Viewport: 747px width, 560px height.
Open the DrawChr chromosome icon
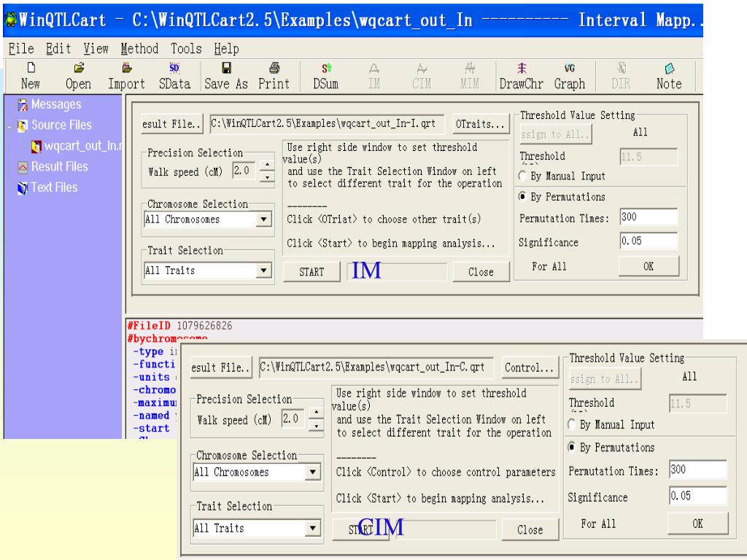[x=521, y=76]
